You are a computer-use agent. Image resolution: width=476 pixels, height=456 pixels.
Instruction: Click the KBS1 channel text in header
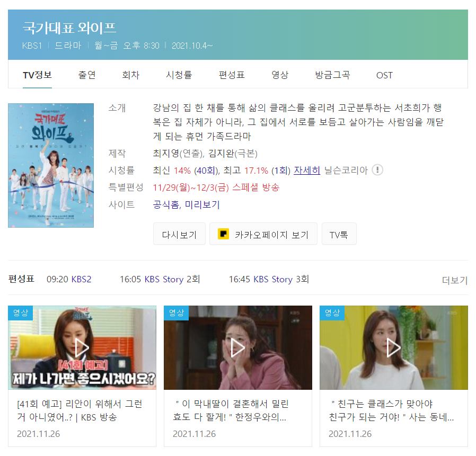coord(32,46)
